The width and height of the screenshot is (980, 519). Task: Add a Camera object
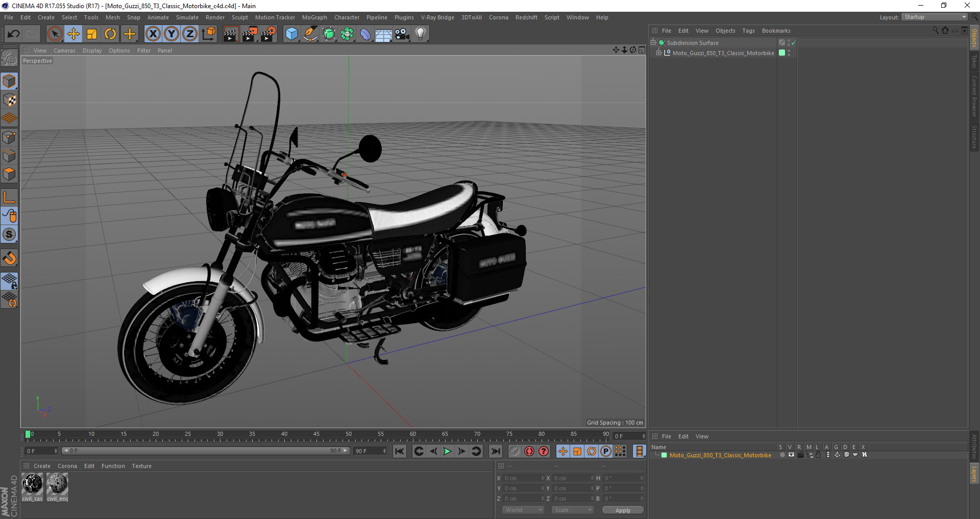click(402, 34)
